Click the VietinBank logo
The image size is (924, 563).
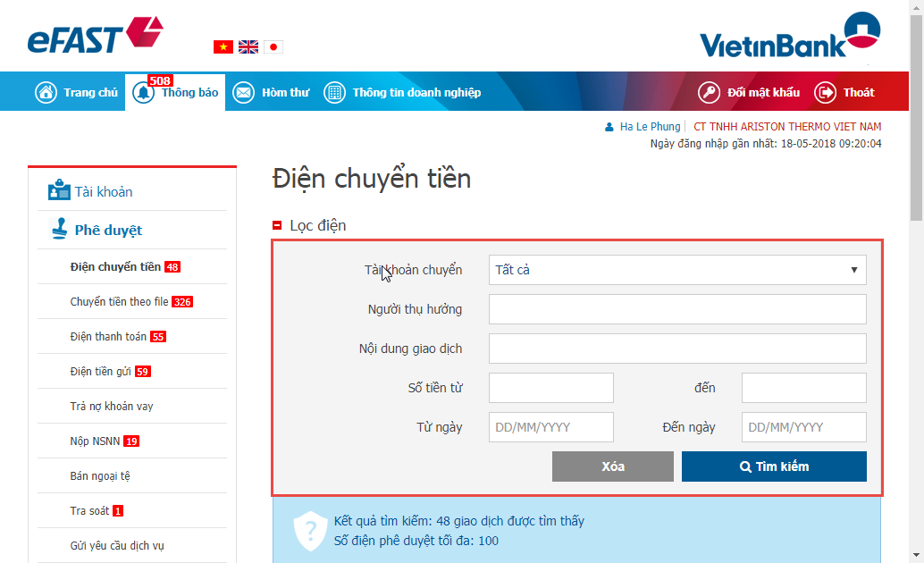coord(790,36)
